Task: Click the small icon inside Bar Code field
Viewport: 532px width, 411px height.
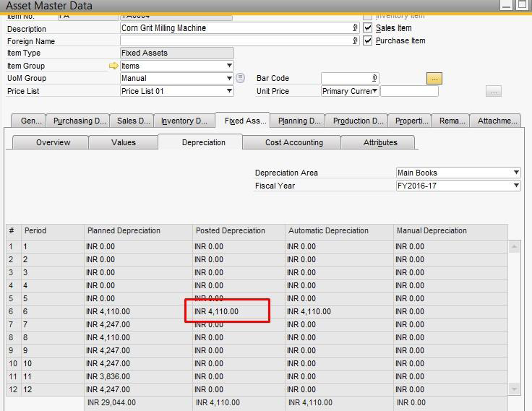Action: tap(374, 78)
